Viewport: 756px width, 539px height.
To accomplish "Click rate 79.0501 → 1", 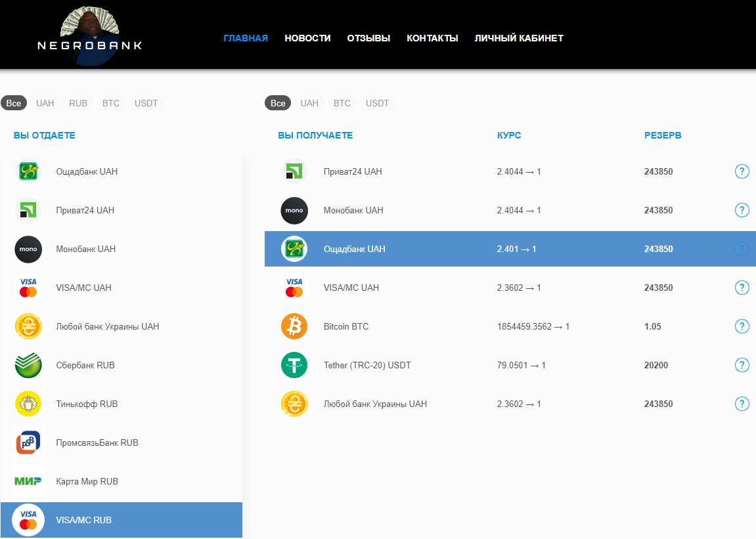I will 522,366.
